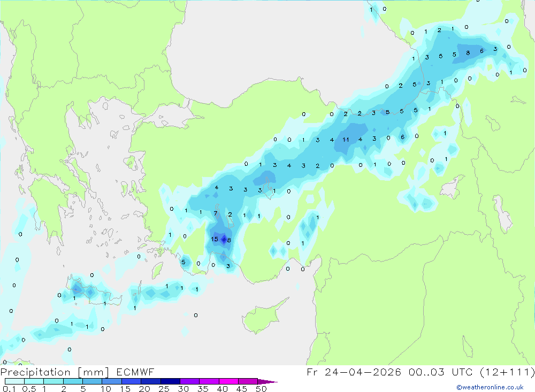This screenshot has width=535, height=392.
Task: Click the 0.5–1 mm legend color box
Action: pyautogui.click(x=34, y=381)
